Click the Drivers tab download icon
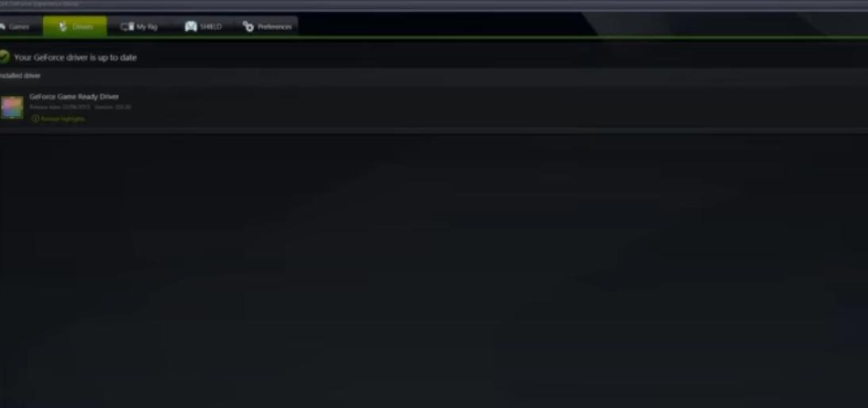 pyautogui.click(x=63, y=26)
